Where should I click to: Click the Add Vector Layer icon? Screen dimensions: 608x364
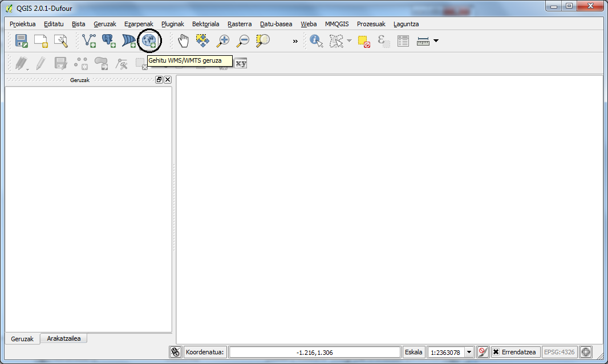[89, 40]
